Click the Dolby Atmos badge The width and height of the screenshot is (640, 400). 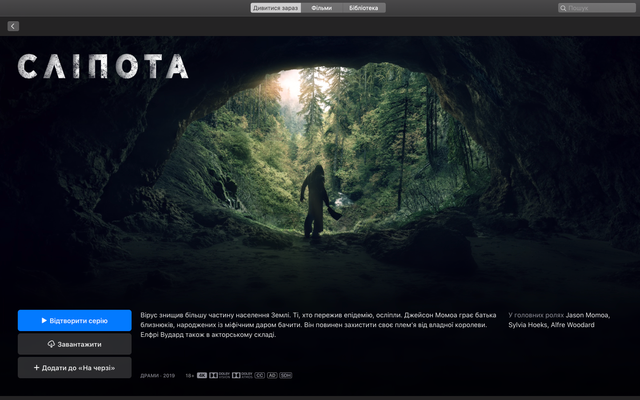[x=242, y=376]
